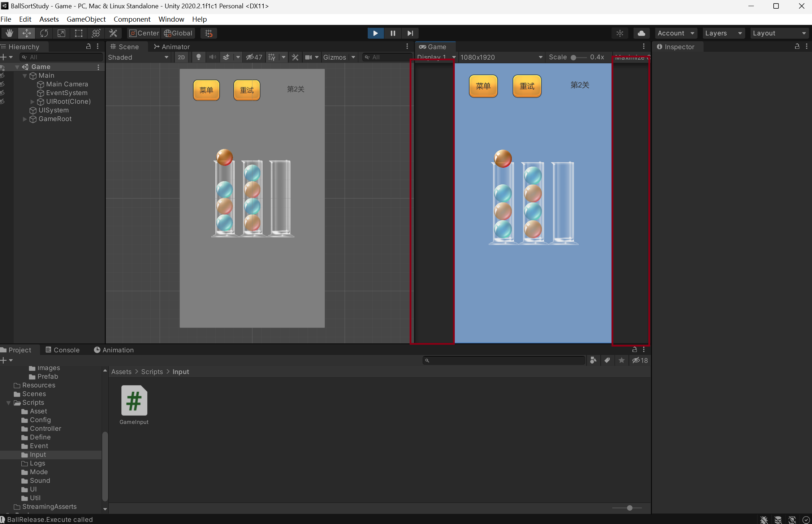Toggle hidden objects visibility showing 47
Screen dimensions: 812x524
(x=254, y=57)
